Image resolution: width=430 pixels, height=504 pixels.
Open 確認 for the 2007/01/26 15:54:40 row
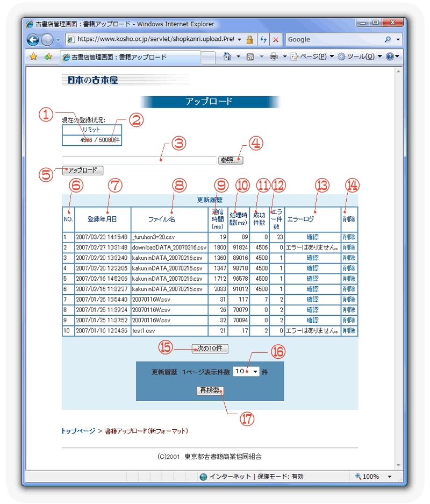[312, 300]
